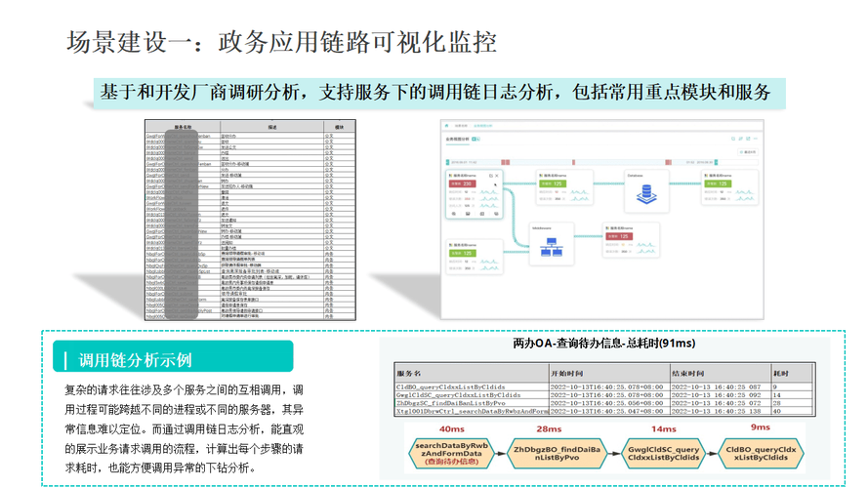Click the home icon in dashboard breadcrumb
Screen dimensions: 868x488
click(x=447, y=126)
